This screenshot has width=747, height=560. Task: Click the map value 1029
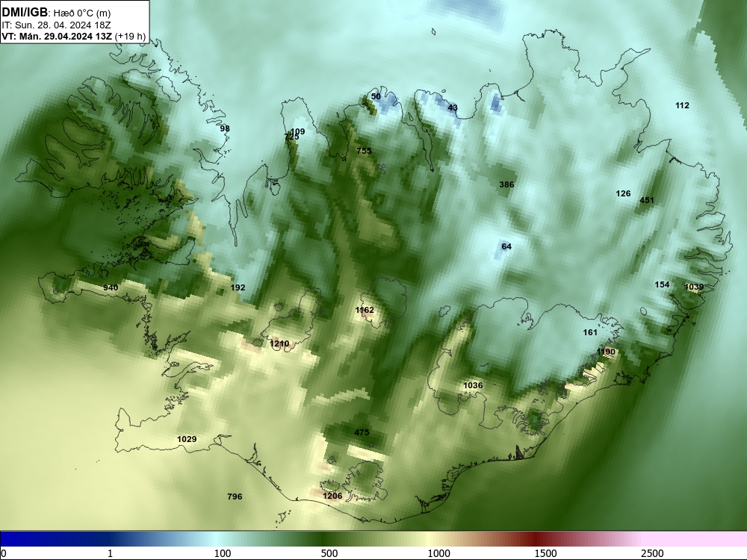click(187, 439)
